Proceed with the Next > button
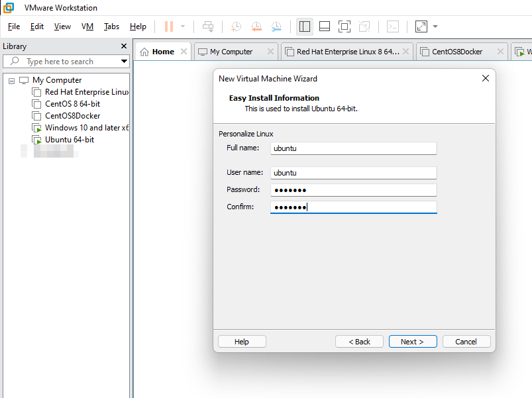This screenshot has width=532, height=398. click(x=413, y=342)
